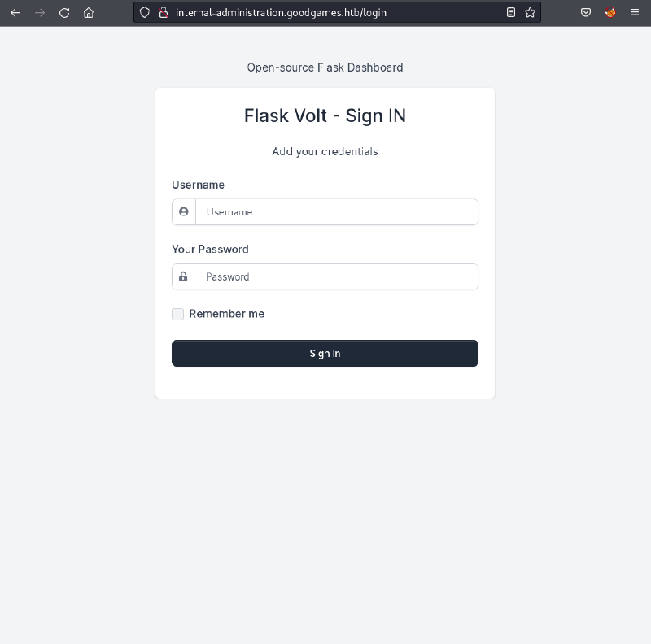Go to the browser home page
The image size is (651, 644).
tap(89, 12)
